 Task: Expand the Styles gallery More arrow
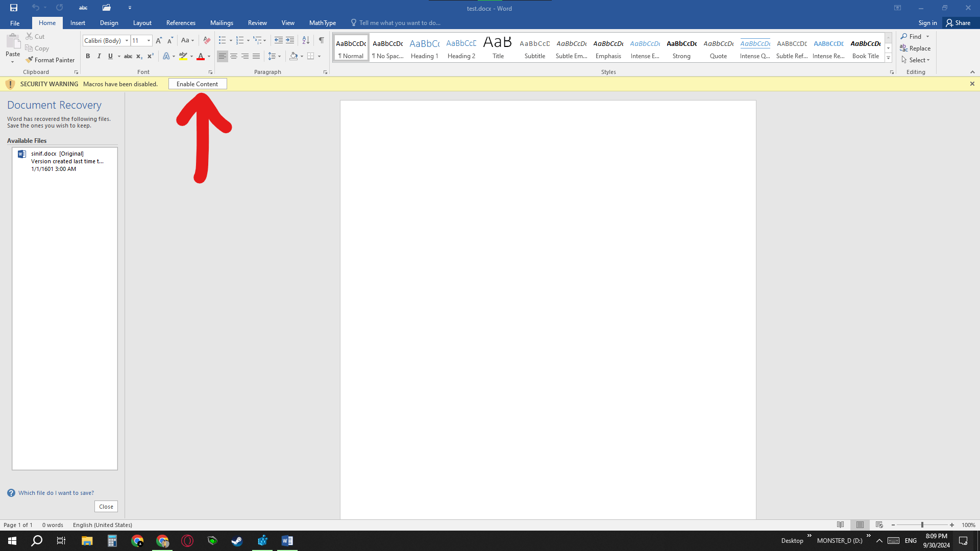888,58
